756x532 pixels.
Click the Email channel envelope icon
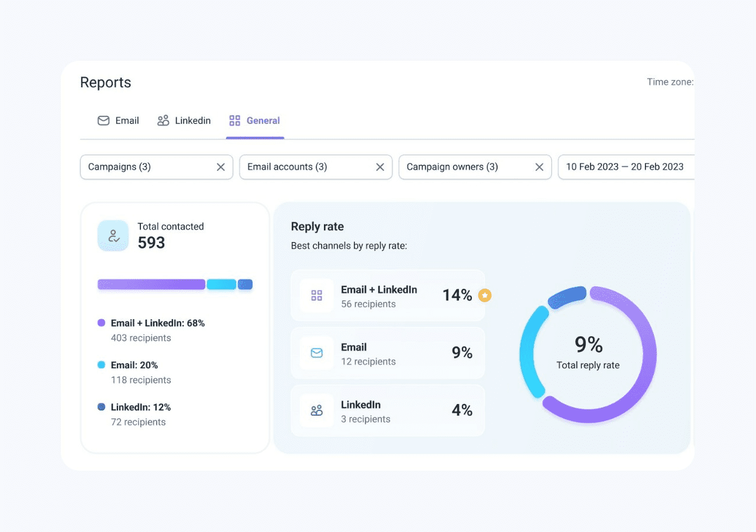pyautogui.click(x=316, y=353)
